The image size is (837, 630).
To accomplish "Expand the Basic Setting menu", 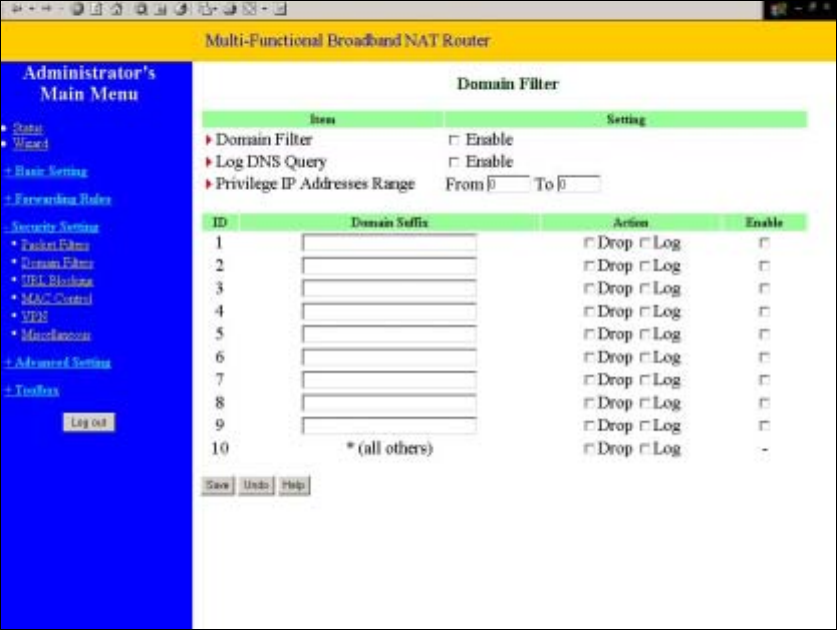I will point(46,171).
